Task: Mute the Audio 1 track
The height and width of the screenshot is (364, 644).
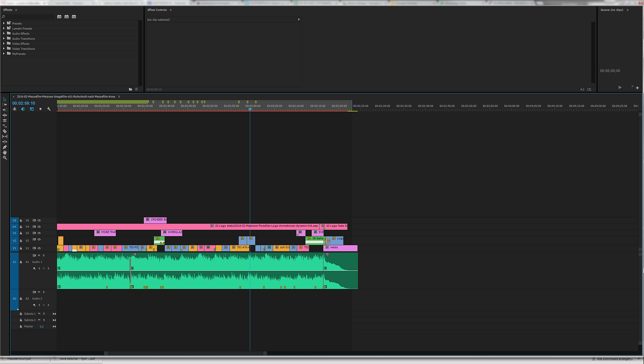Action: click(39, 256)
